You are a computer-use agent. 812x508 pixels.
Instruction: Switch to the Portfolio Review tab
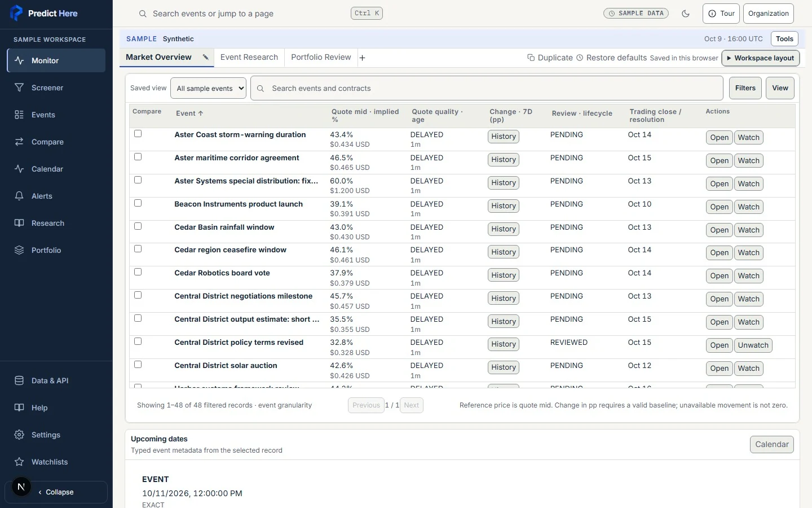321,58
